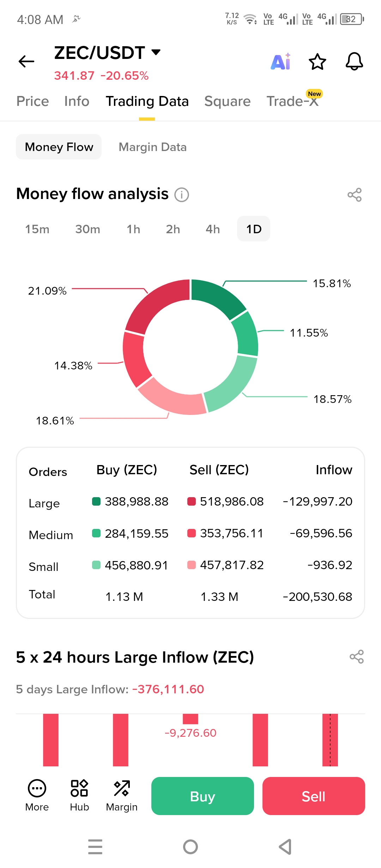Expand the ZEC/USDT pair dropdown
381x868 pixels.
tap(156, 53)
